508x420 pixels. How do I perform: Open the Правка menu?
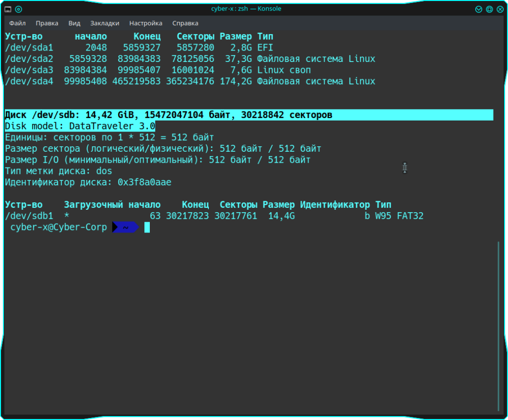coord(47,23)
